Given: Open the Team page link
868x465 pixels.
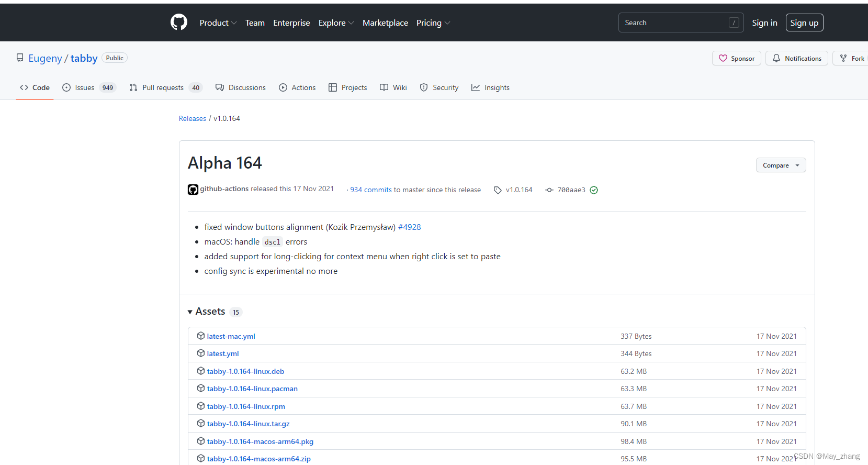Looking at the screenshot, I should coord(255,23).
